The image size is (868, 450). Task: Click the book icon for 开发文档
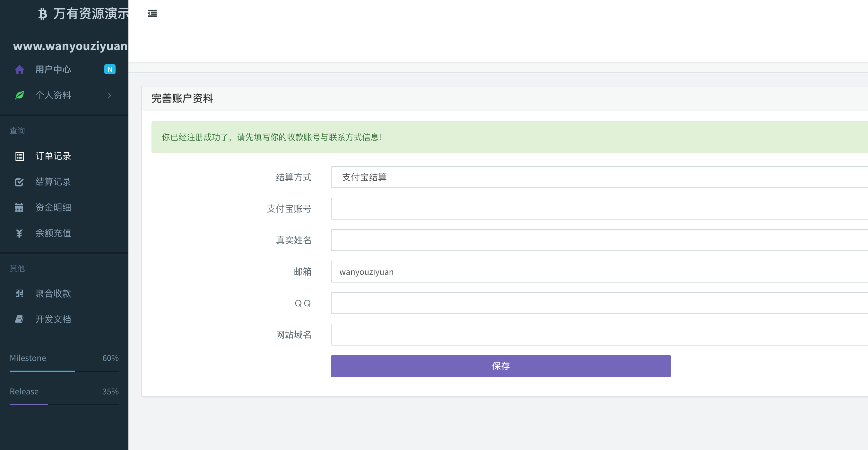19,319
